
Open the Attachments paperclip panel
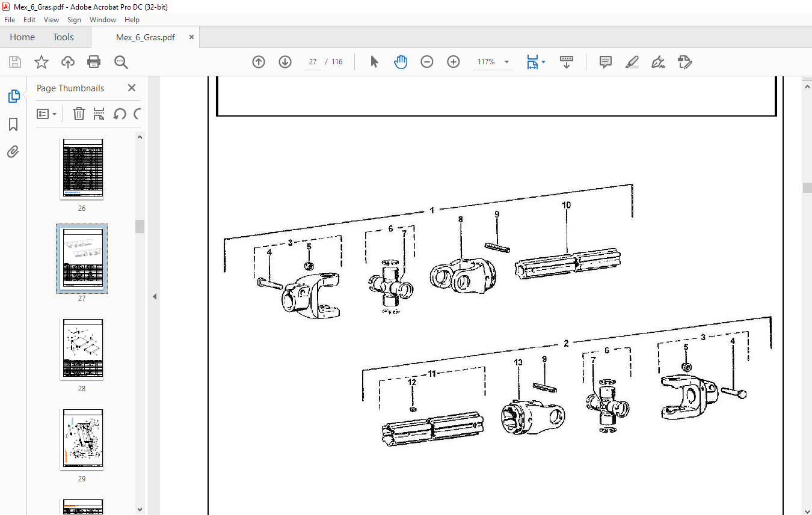point(13,151)
